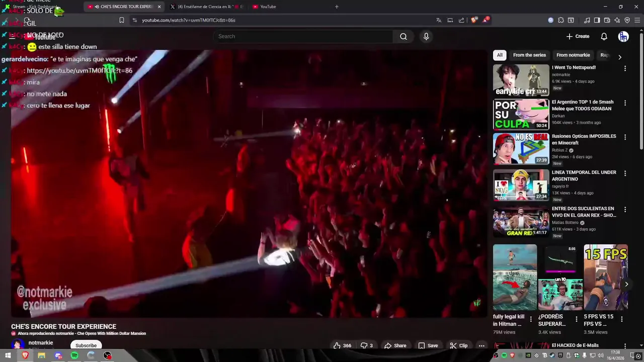Open options menu for 'Ilusiones Opticas IMPOSIBLES'
Viewport: 644px width, 362px height.
pos(625,137)
